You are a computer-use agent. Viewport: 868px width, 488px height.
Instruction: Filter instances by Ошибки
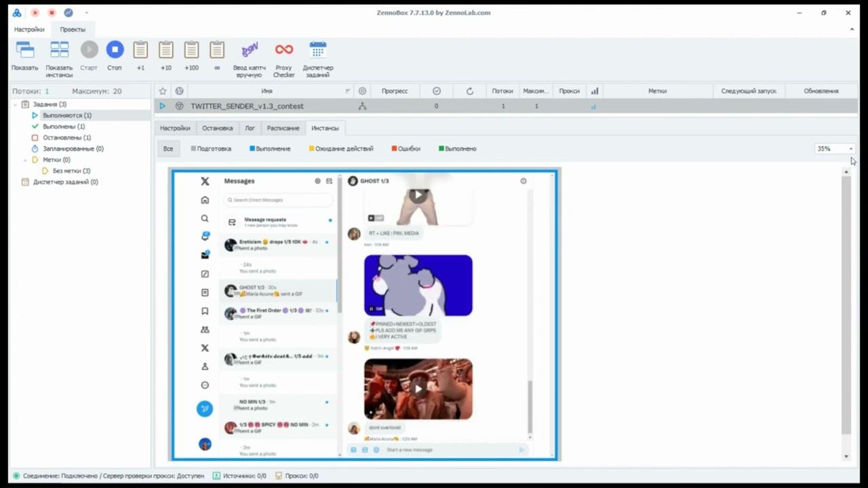click(406, 148)
